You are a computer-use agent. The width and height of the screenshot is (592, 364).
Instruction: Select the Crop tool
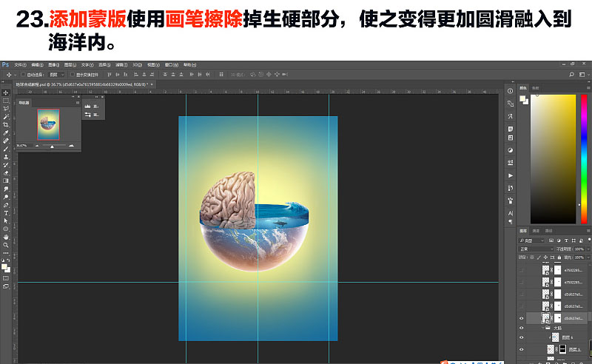tap(6, 124)
